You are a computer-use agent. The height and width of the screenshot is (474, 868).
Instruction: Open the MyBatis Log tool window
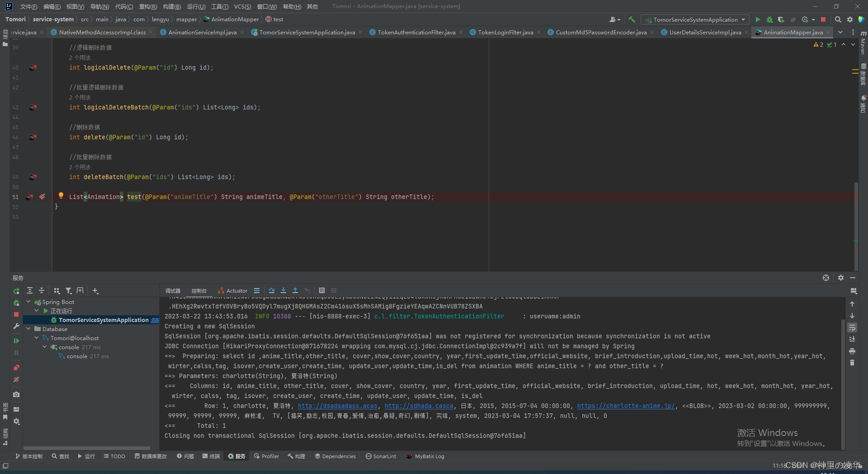click(x=425, y=456)
